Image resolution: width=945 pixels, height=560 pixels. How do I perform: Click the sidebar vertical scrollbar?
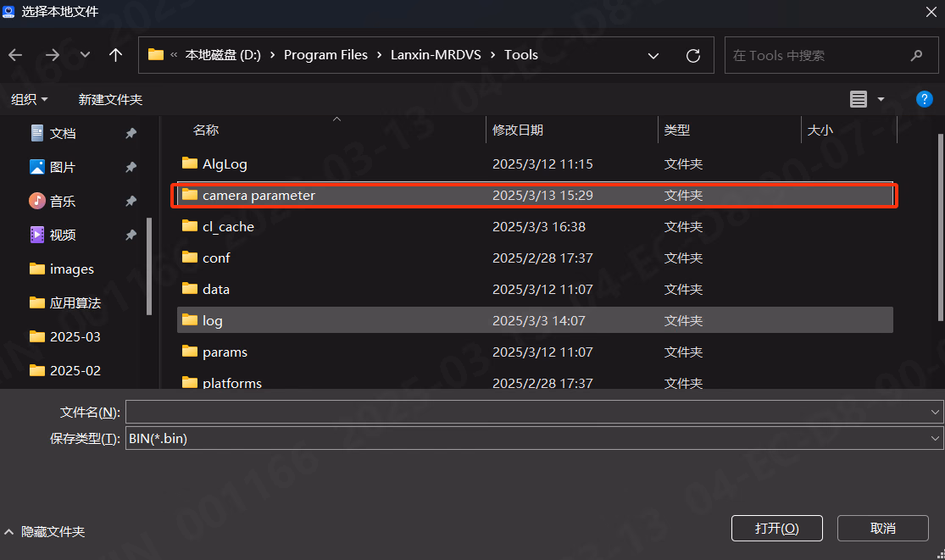click(149, 266)
